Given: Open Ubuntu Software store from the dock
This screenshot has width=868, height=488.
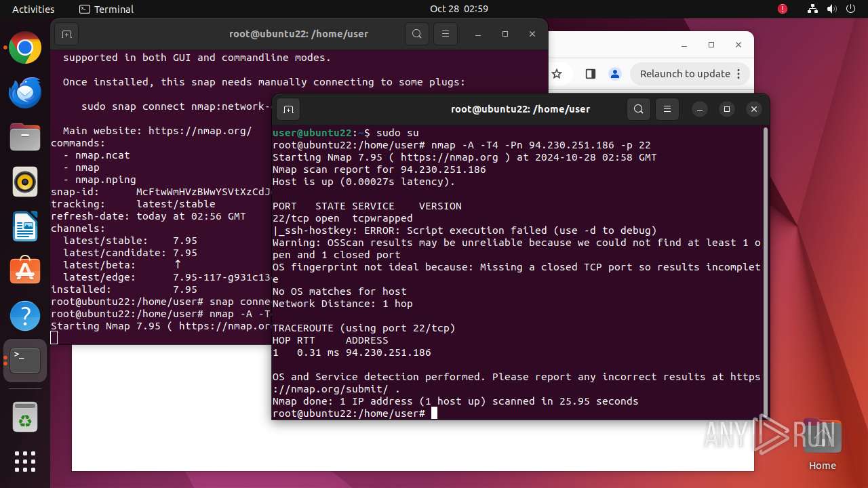Looking at the screenshot, I should coord(25,272).
